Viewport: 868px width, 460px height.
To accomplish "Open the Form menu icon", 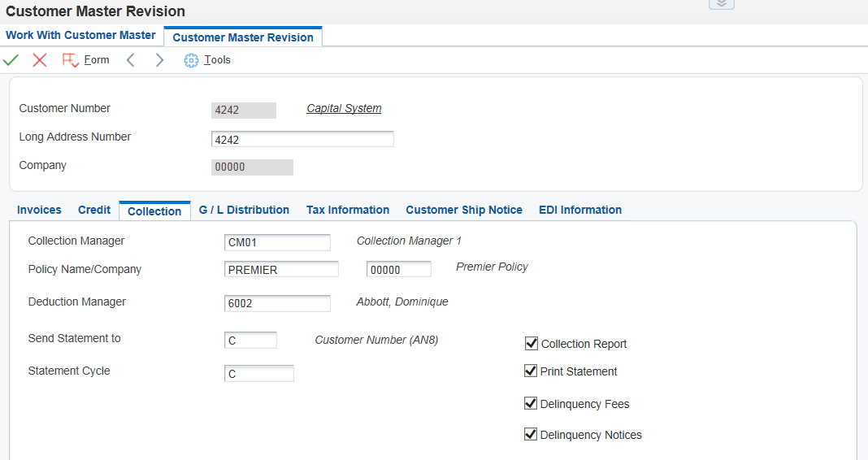I will pos(71,60).
